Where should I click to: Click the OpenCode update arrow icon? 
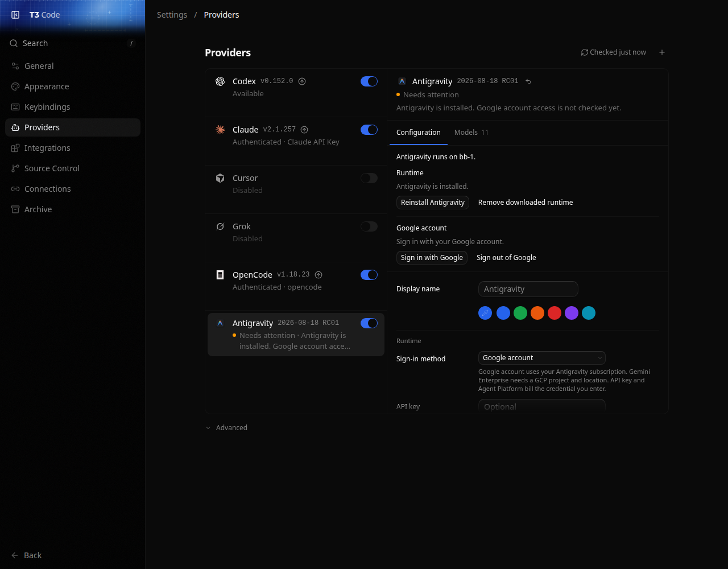[318, 275]
